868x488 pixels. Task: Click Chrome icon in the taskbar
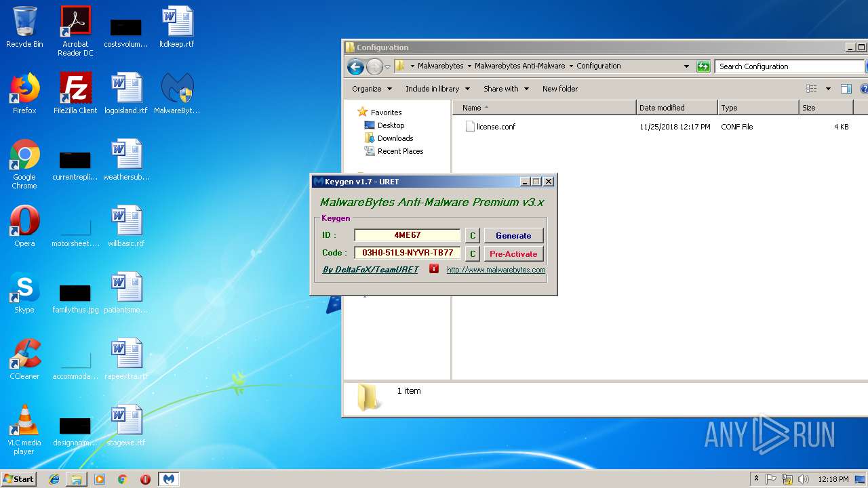tap(123, 479)
